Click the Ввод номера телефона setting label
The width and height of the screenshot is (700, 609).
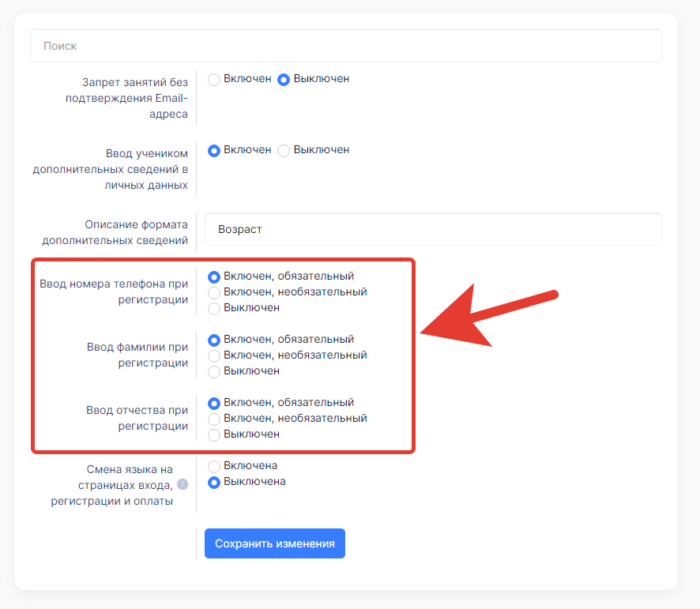tap(114, 291)
